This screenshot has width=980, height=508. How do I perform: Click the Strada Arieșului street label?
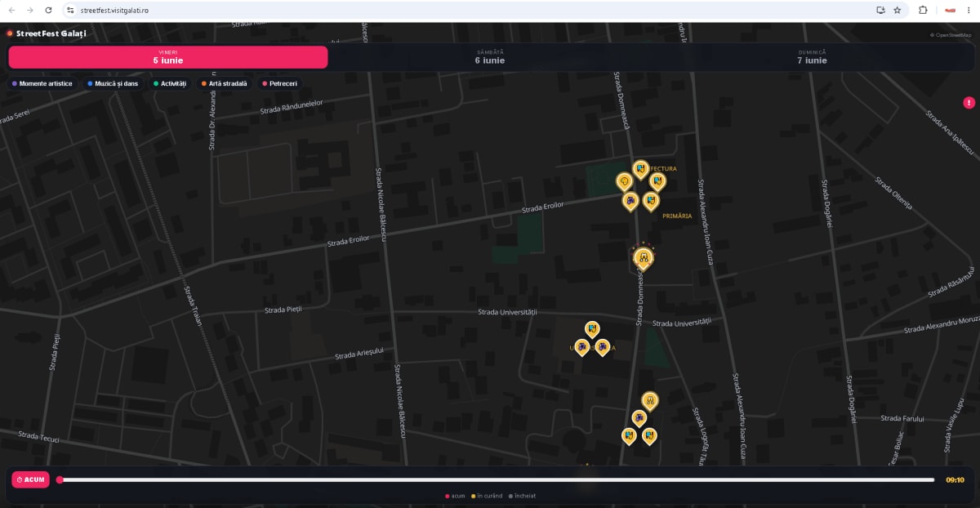pyautogui.click(x=359, y=354)
